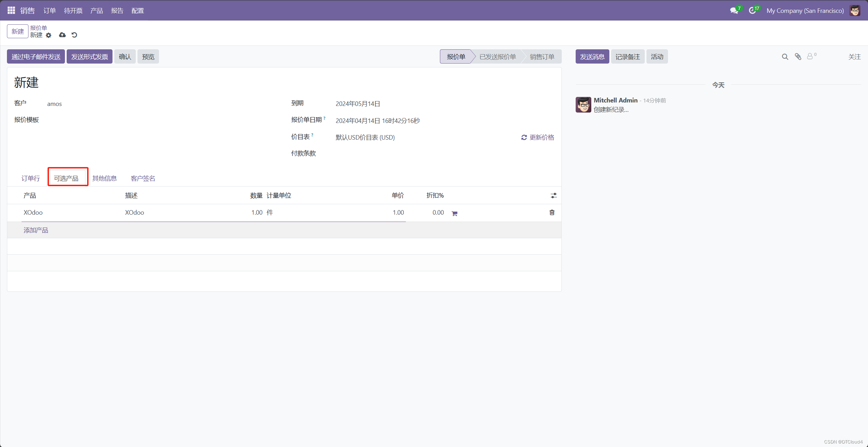Open the 价目表 selection field

tap(365, 138)
